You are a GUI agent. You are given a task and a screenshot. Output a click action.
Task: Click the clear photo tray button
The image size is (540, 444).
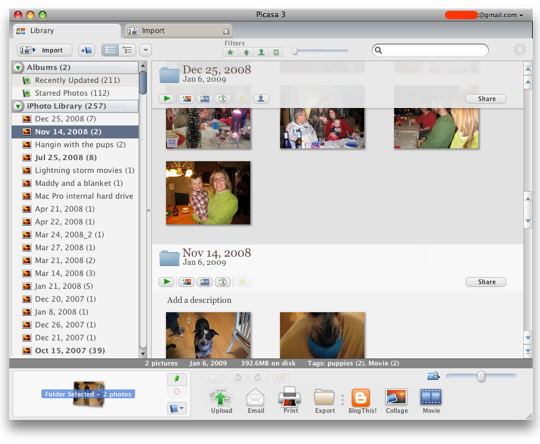[177, 392]
